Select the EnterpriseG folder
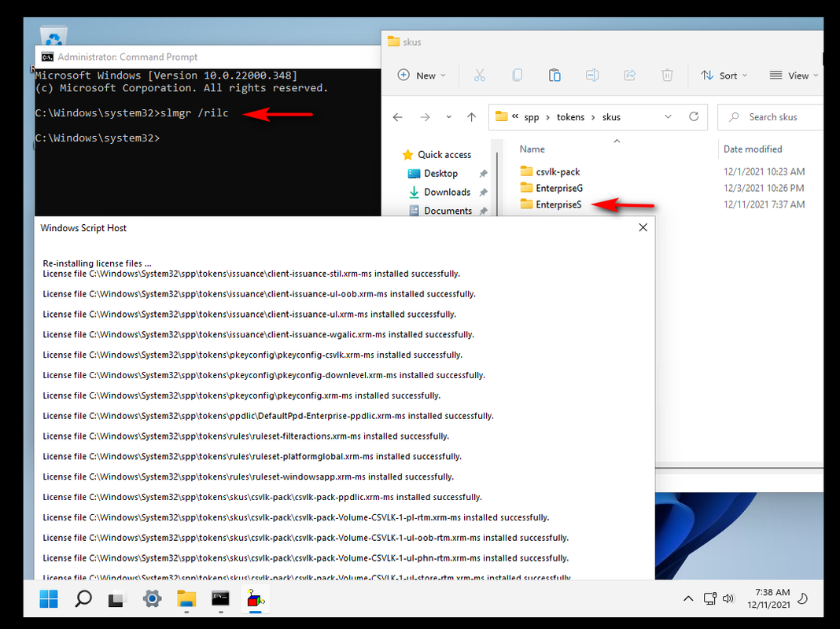Image resolution: width=840 pixels, height=629 pixels. pos(551,188)
